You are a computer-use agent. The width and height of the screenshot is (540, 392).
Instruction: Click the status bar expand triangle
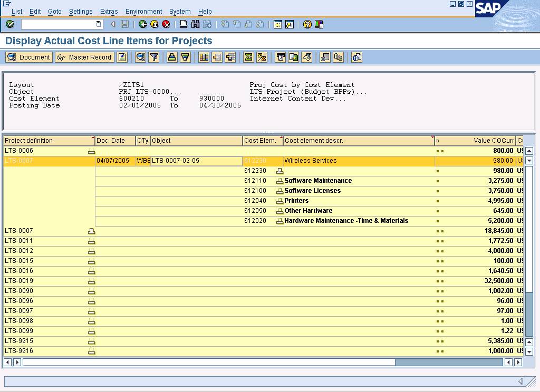point(520,381)
